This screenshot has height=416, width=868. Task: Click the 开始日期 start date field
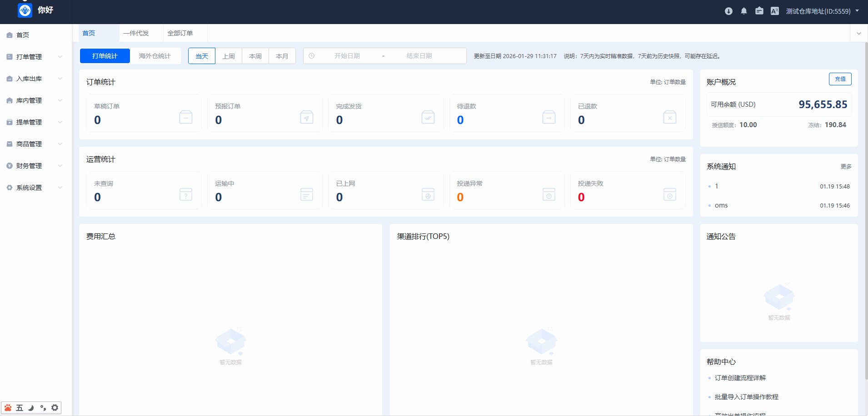[347, 56]
